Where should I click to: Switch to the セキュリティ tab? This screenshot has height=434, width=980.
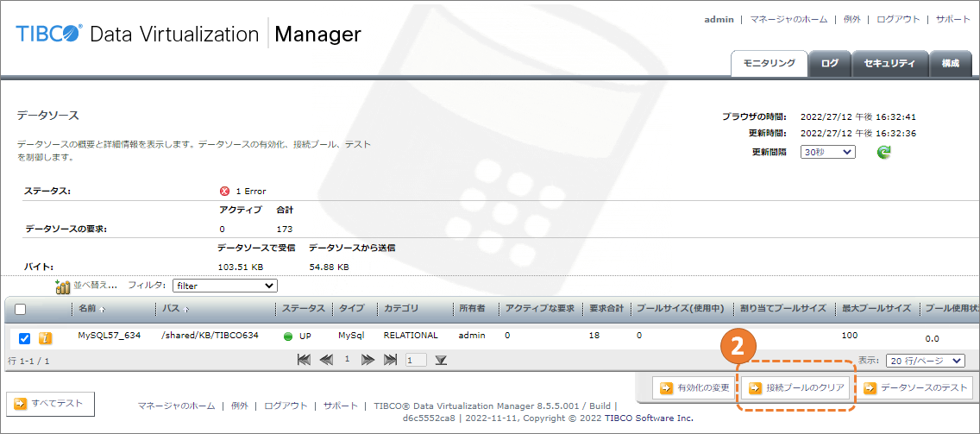(889, 63)
